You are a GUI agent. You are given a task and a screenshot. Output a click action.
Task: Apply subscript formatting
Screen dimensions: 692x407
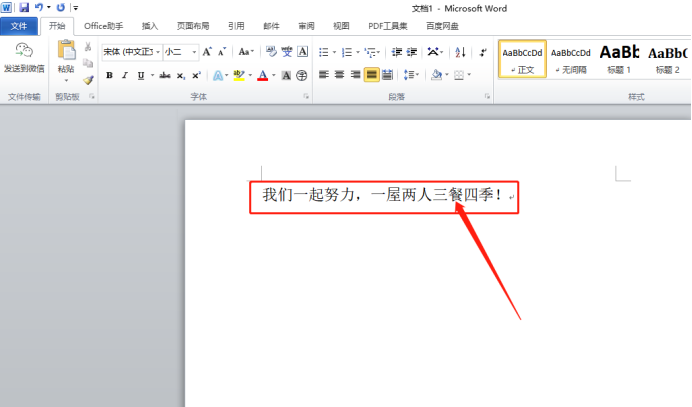(181, 75)
